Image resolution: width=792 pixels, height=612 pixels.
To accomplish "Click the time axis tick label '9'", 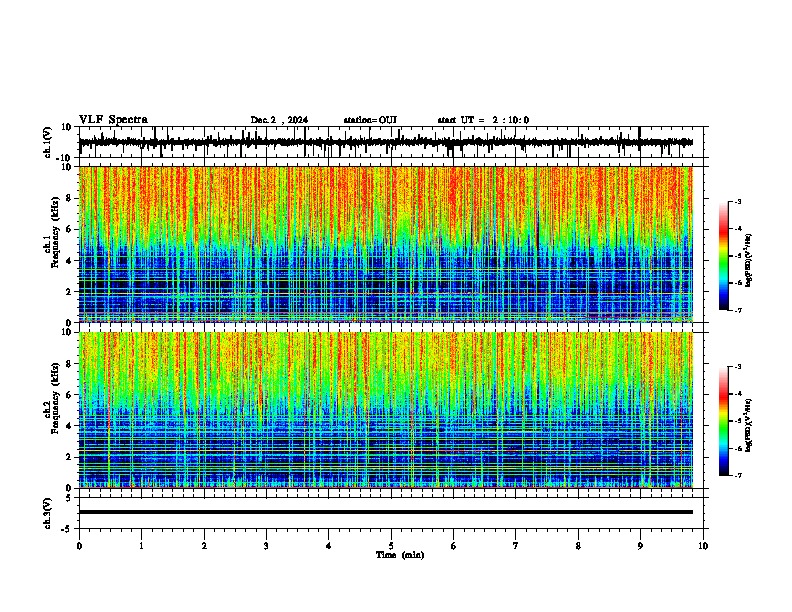I will (640, 546).
